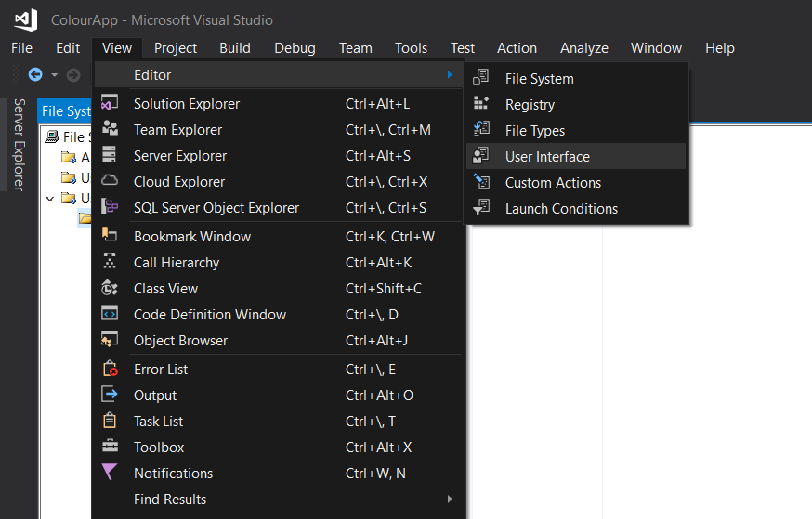This screenshot has height=519, width=812.
Task: Click the File Types editor icon
Action: click(481, 129)
